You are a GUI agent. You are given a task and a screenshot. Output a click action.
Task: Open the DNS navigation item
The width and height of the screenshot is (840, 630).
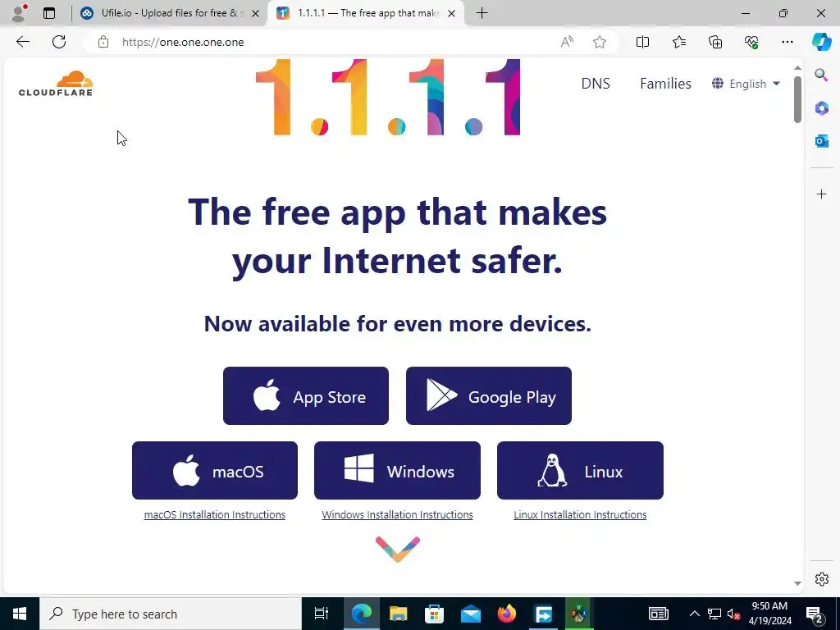(x=596, y=84)
